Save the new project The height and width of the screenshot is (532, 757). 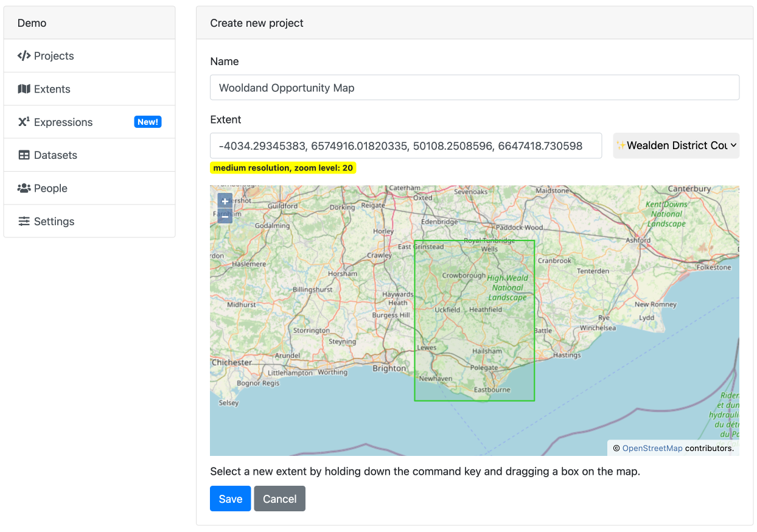tap(230, 499)
